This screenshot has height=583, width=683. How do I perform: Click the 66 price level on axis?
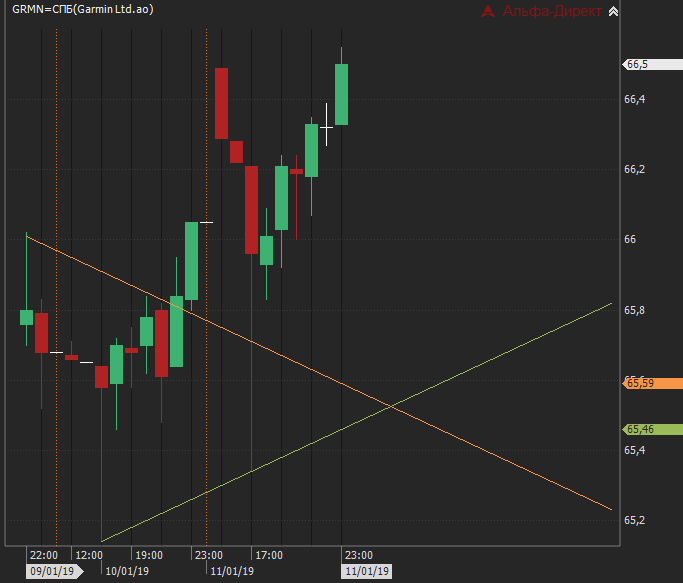630,240
